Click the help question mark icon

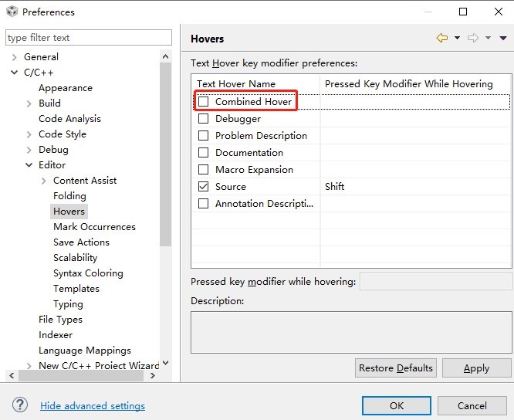20,405
